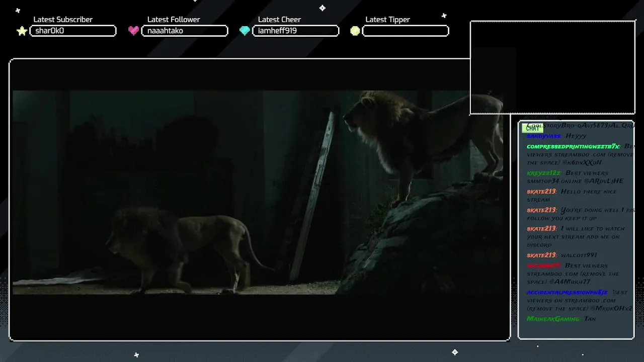Click the '@ARdvLjHE' mention in chat
The height and width of the screenshot is (362, 644).
coord(604,181)
